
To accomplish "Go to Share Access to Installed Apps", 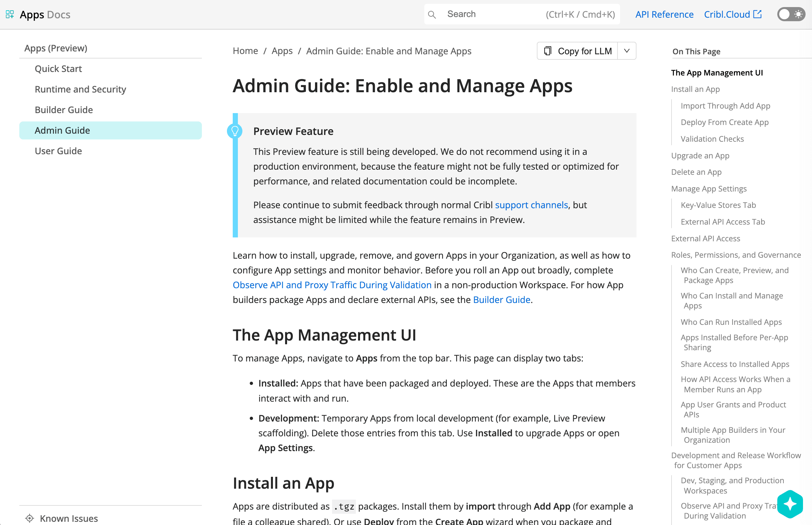I will click(735, 364).
